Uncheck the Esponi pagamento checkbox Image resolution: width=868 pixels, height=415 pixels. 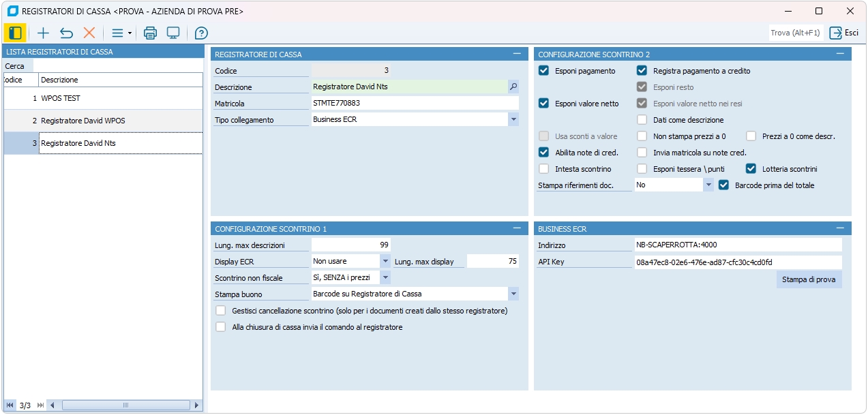(543, 71)
